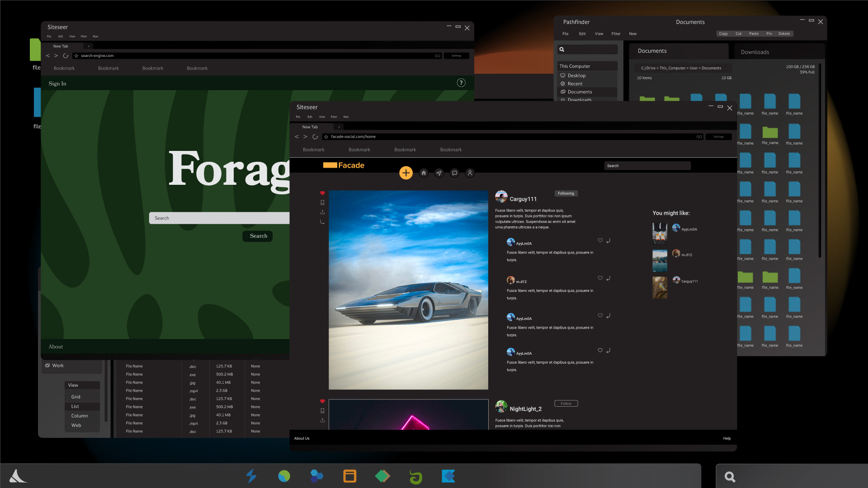Image resolution: width=868 pixels, height=488 pixels.
Task: Click the Facade search field
Action: 647,166
